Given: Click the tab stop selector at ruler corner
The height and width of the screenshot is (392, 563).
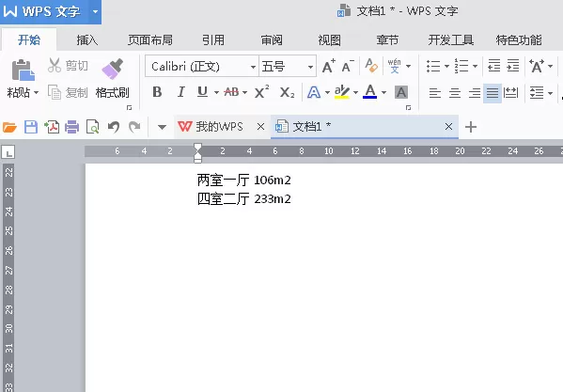Looking at the screenshot, I should tap(8, 152).
